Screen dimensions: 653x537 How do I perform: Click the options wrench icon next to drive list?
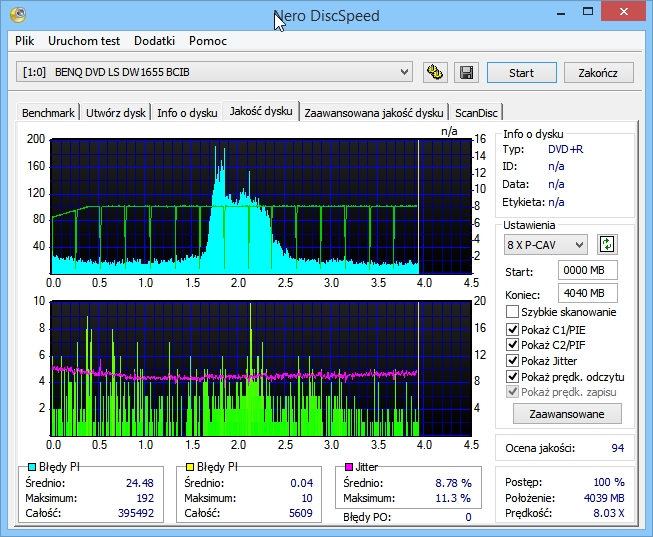pyautogui.click(x=435, y=72)
